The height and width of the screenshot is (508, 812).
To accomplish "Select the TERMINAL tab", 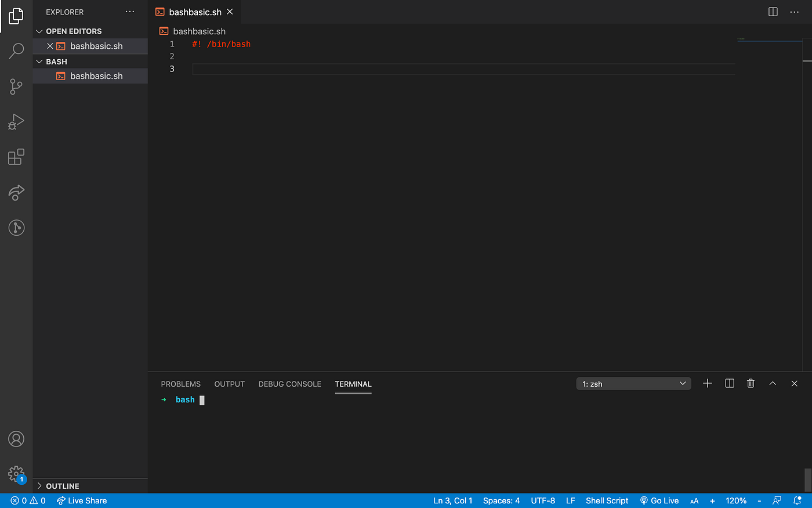I will (x=353, y=384).
